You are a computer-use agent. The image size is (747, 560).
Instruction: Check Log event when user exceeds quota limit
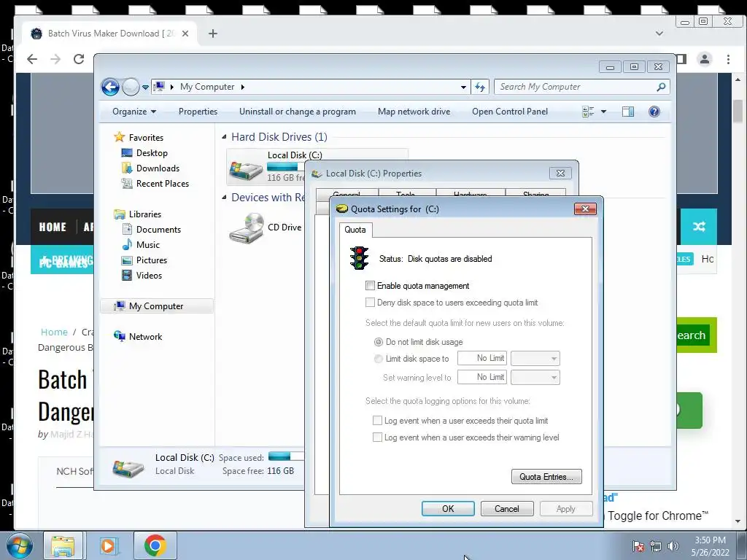click(x=377, y=421)
